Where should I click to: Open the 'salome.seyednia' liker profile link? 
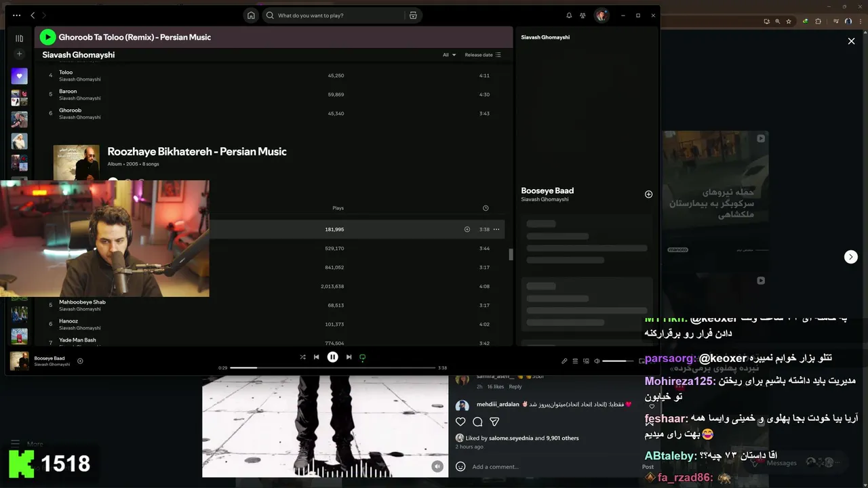tap(511, 438)
